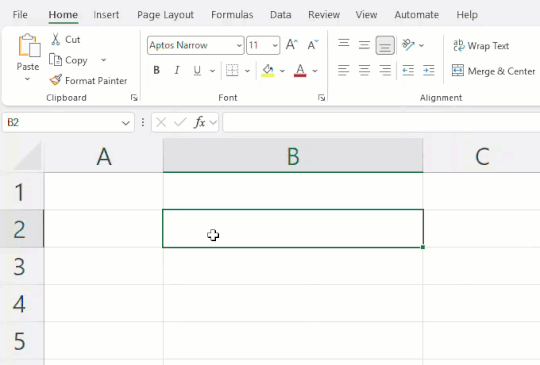Image resolution: width=540 pixels, height=365 pixels.
Task: Apply the red font color A
Action: coord(300,70)
